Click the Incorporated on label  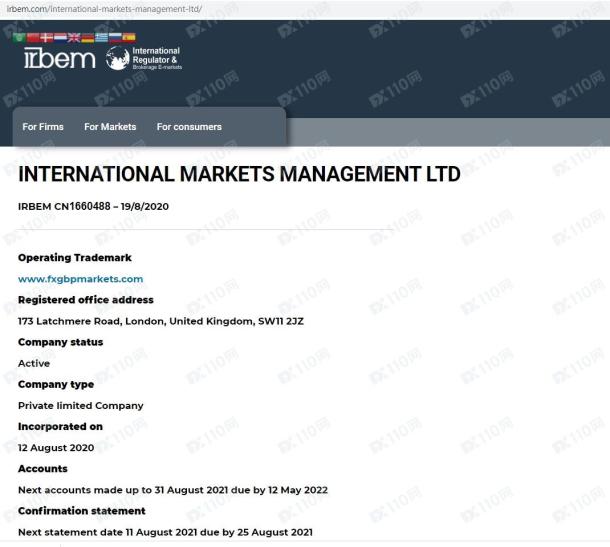(x=60, y=426)
